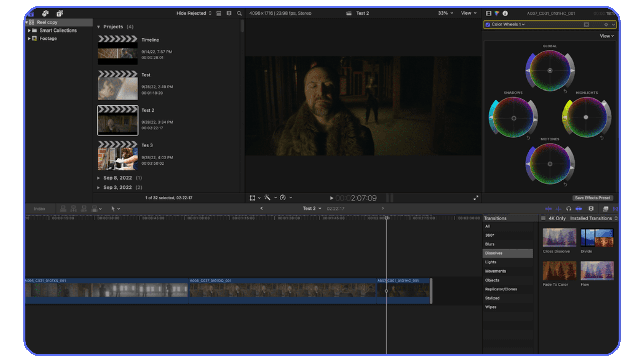Image resolution: width=644 pixels, height=362 pixels.
Task: Collapse the Projects section triangle
Action: point(99,27)
